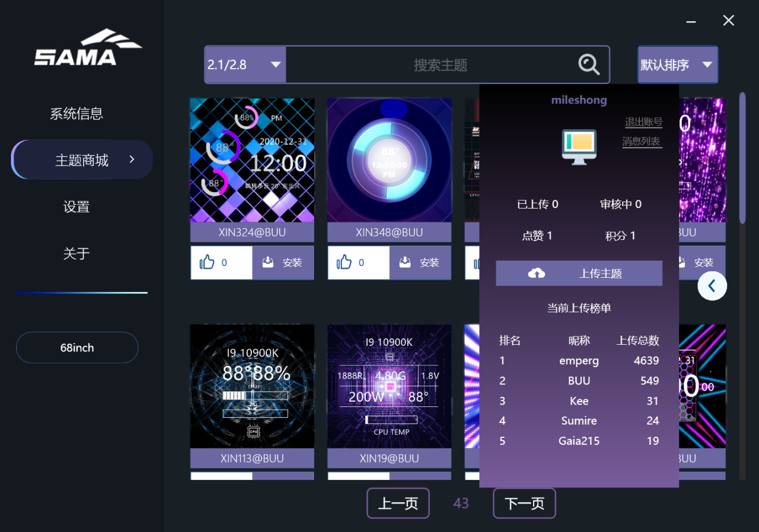Click the XIN113@BUU name label
The image size is (759, 532).
tap(252, 459)
